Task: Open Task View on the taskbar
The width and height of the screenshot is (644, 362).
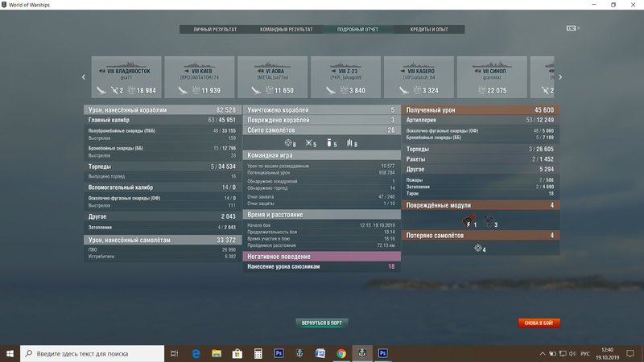Action: (175, 353)
